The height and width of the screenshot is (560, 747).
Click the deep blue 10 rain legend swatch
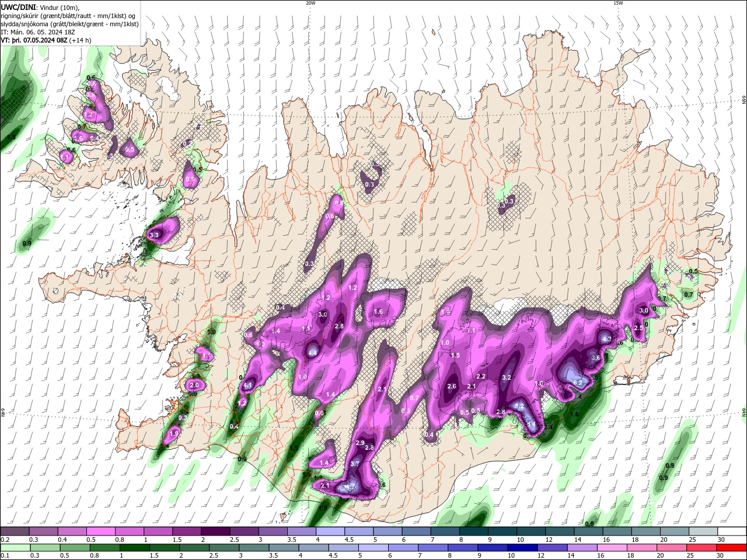(x=523, y=547)
